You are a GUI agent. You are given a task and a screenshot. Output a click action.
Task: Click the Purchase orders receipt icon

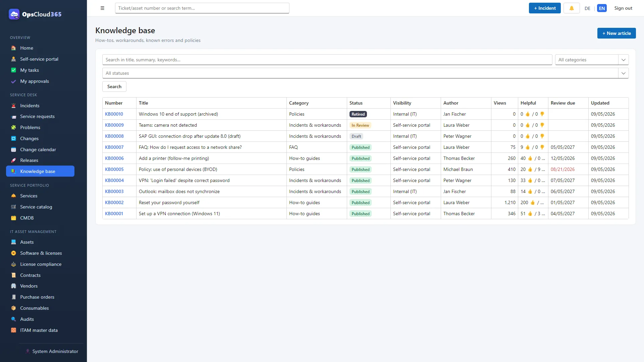tap(13, 297)
